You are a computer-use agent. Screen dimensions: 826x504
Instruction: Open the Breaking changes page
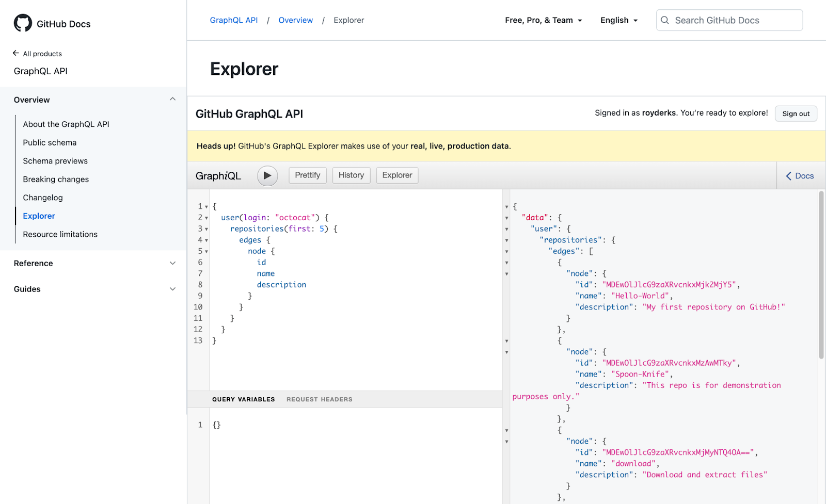pyautogui.click(x=56, y=179)
